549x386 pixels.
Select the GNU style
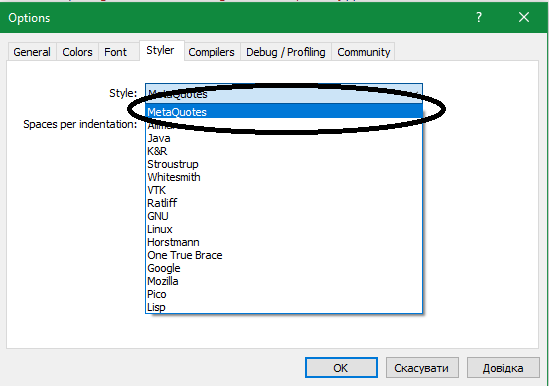284,216
